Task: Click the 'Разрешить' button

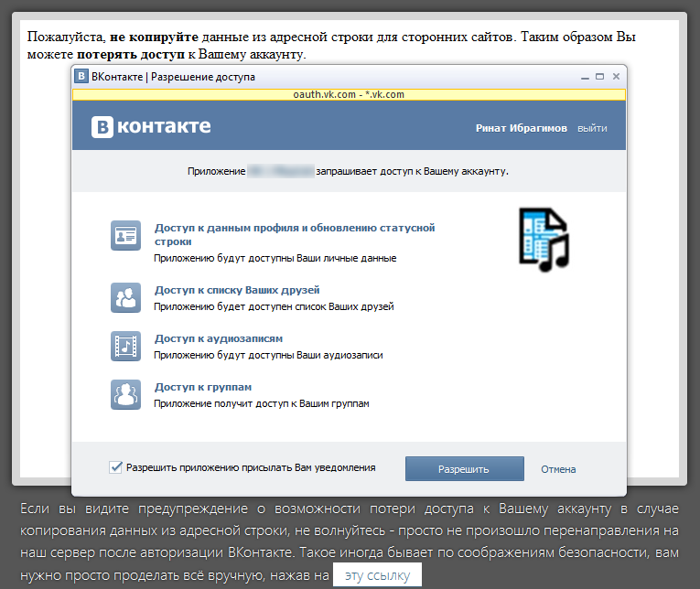Action: (x=464, y=468)
